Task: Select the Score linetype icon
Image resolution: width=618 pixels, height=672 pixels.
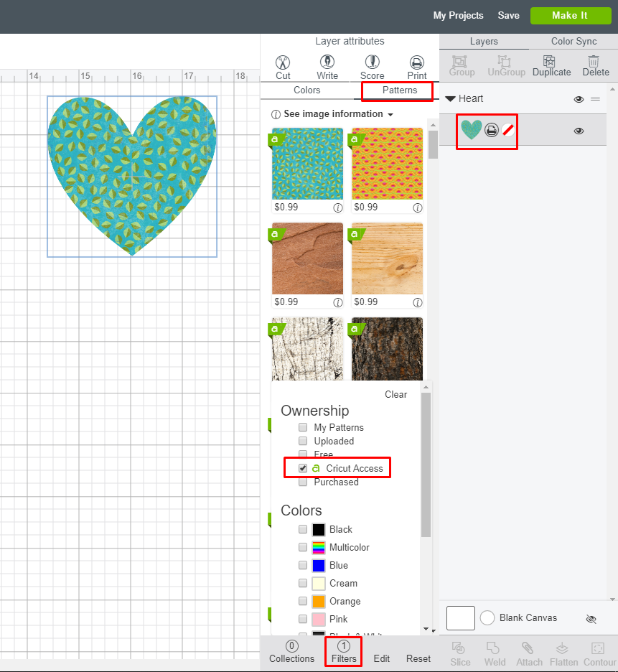Action: 372,65
